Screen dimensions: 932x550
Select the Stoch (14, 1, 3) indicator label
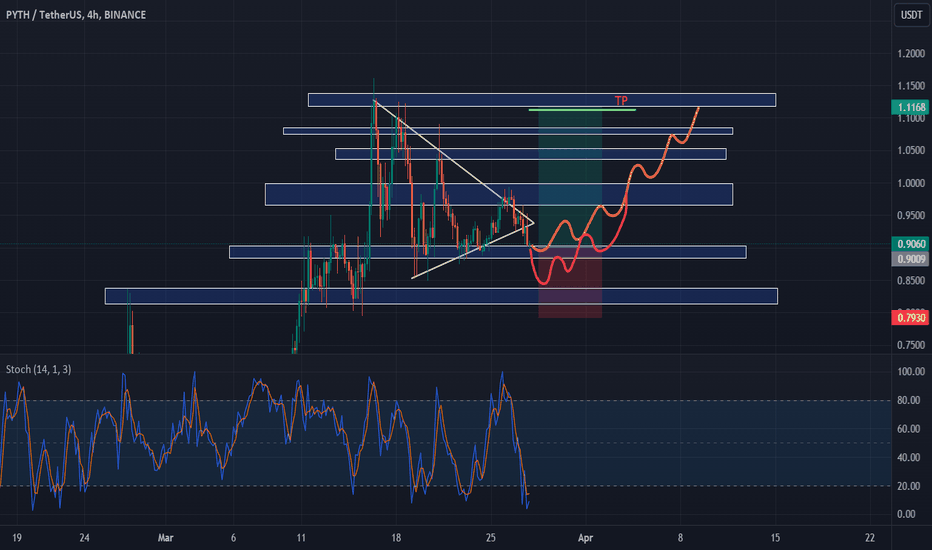tap(39, 369)
